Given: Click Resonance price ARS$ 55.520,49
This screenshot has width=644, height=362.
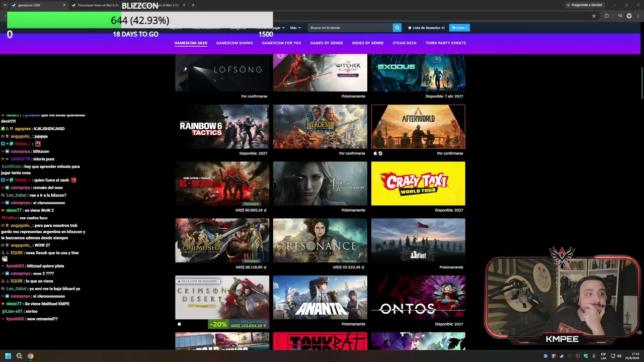Looking at the screenshot, I should click(x=347, y=267).
